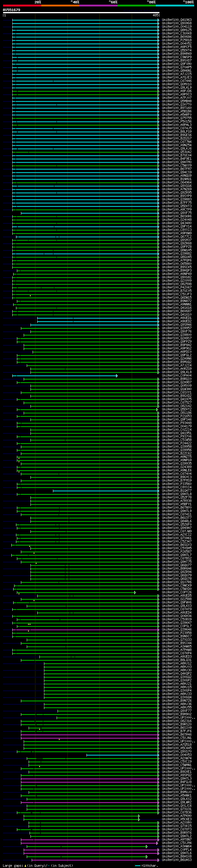This screenshot has width=197, height=868.
Task: Open hit UniRef100_Q8H1Z5
Action: click(177, 30)
